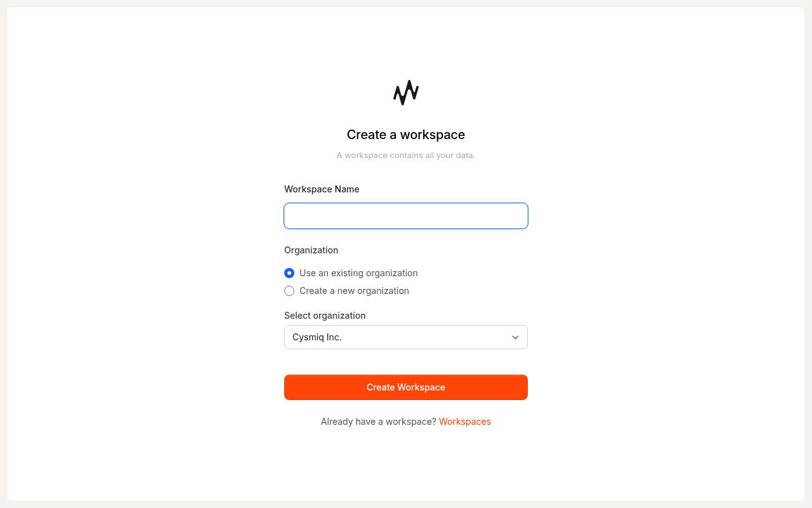This screenshot has width=812, height=508.
Task: Click the filled radio button next to existing organization
Action: (289, 273)
